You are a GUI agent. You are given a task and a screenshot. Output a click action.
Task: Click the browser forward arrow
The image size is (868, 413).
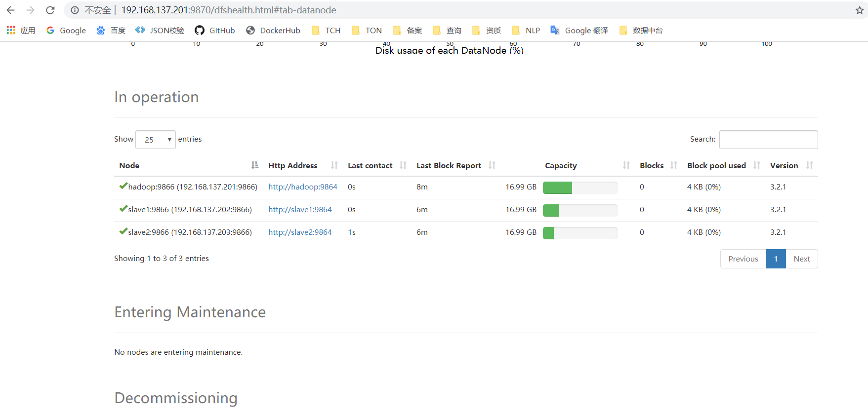31,10
